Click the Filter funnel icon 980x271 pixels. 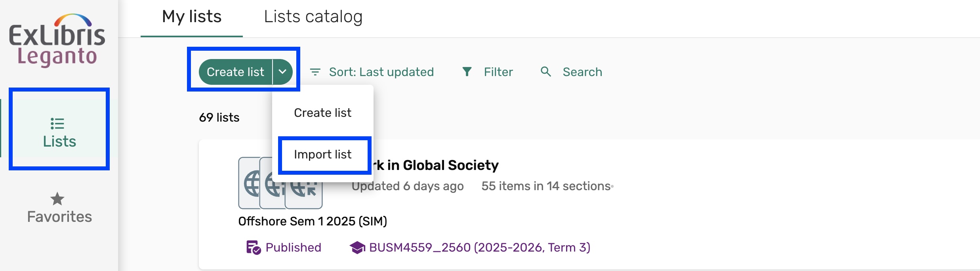(467, 72)
